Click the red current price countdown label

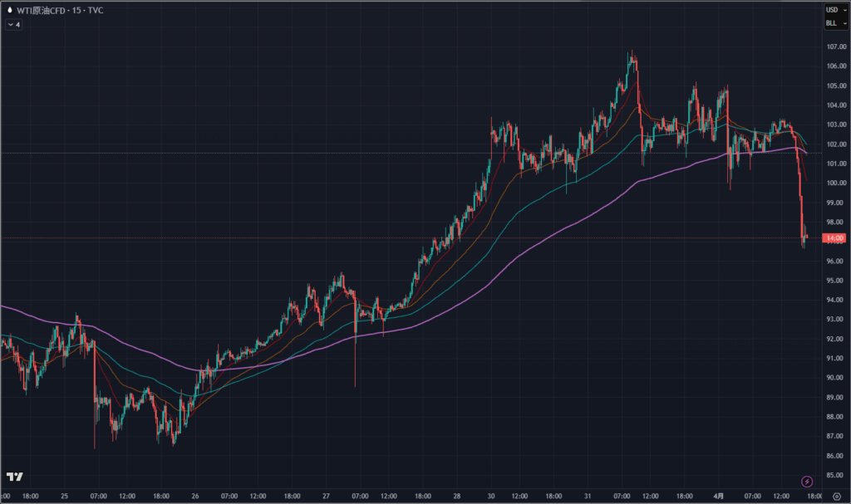coord(833,238)
